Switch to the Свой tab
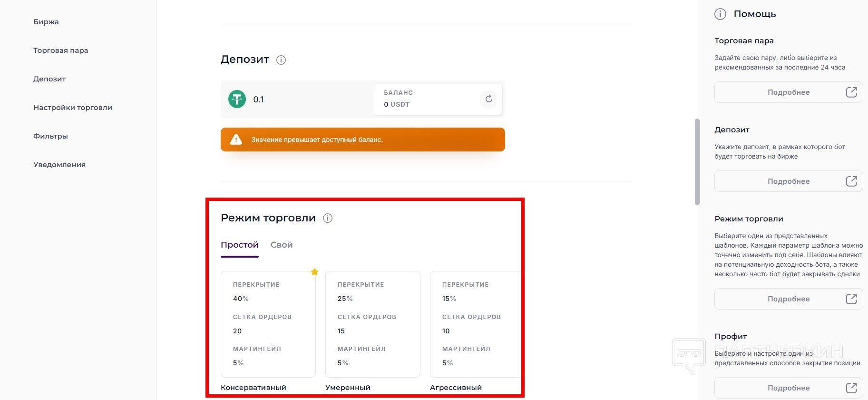The width and height of the screenshot is (868, 400). [x=282, y=245]
